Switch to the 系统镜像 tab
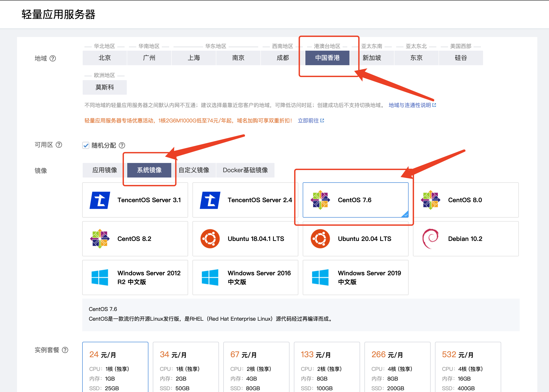 click(x=149, y=170)
